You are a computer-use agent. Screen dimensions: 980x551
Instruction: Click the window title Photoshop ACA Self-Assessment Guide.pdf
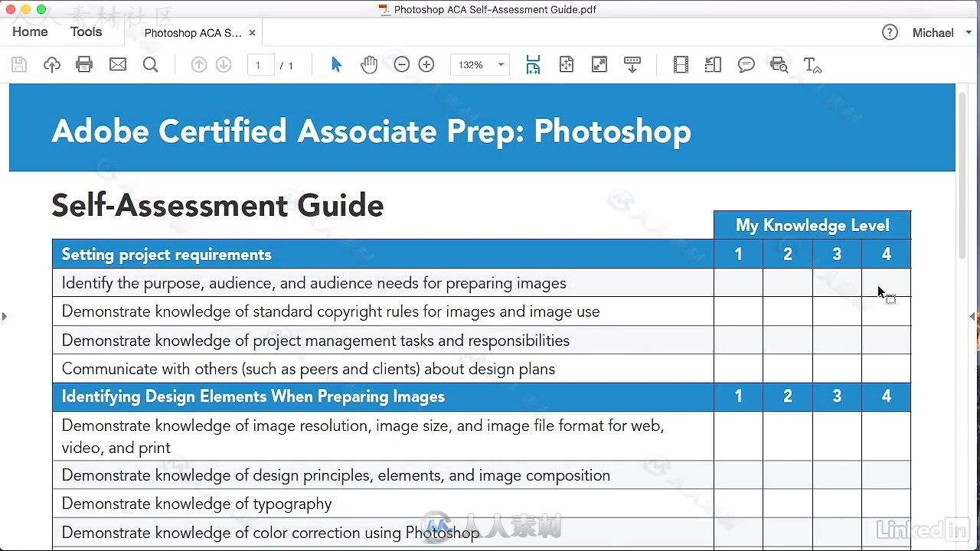click(x=495, y=9)
